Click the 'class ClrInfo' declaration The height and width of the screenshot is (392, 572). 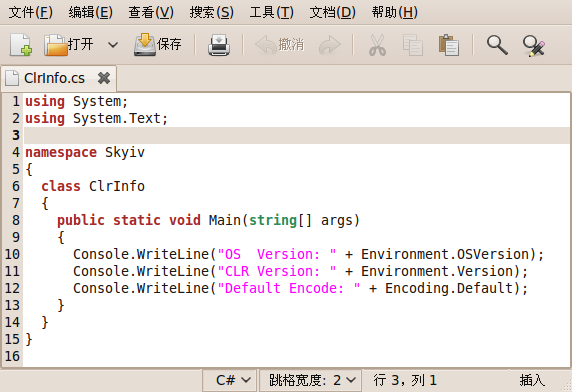[x=93, y=186]
